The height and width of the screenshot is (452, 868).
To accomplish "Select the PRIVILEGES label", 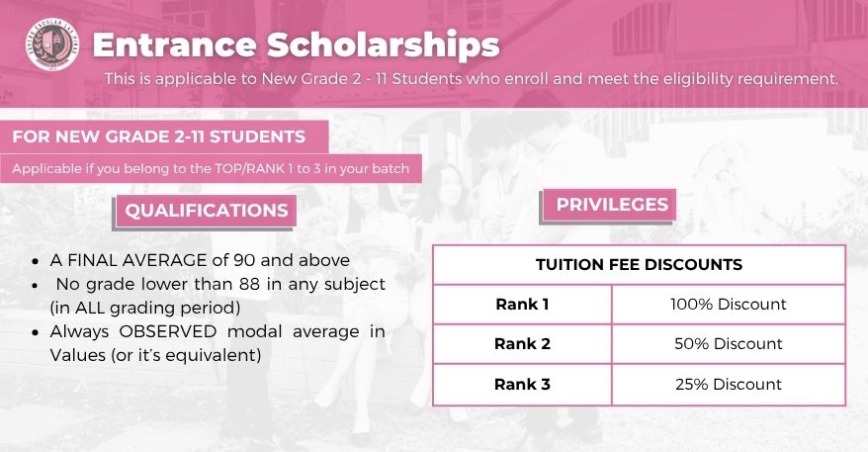I will coord(612,205).
